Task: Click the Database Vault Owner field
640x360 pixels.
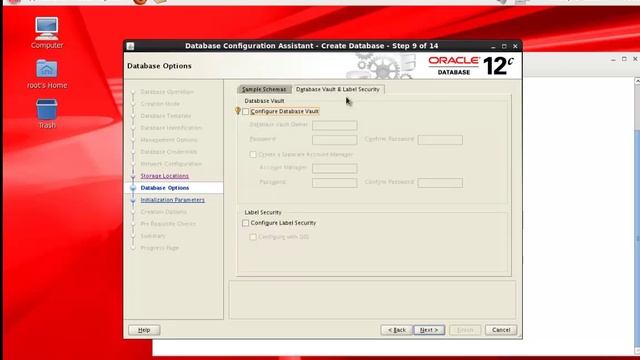Action: pyautogui.click(x=335, y=125)
